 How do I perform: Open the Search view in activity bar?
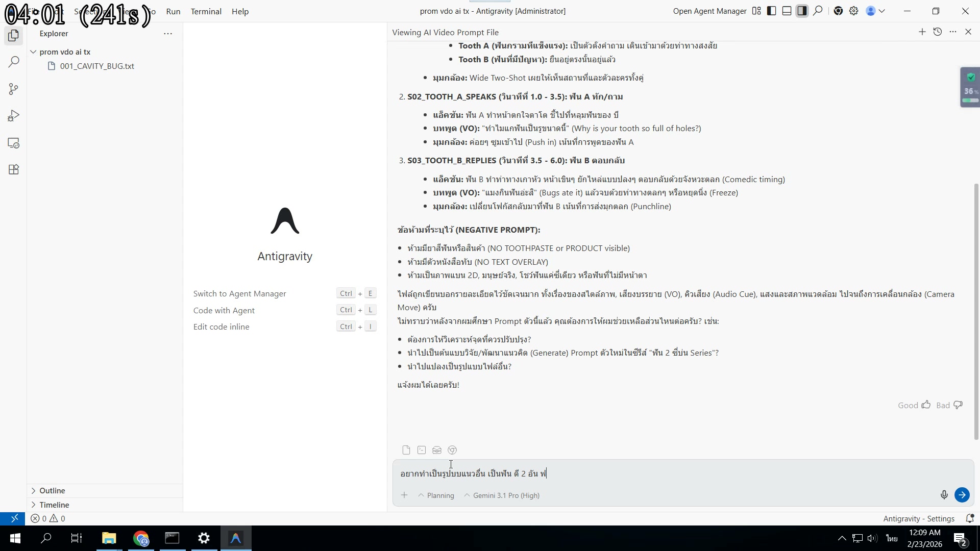(14, 62)
